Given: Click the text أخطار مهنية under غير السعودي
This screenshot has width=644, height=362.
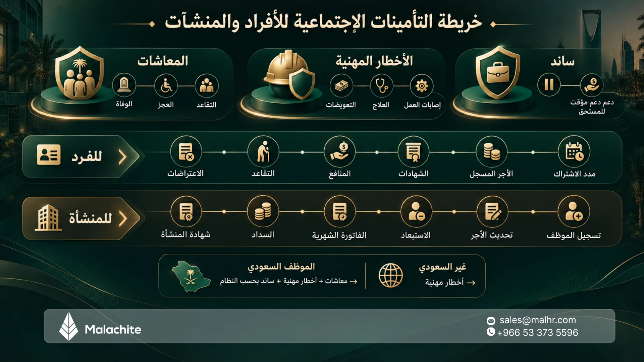Looking at the screenshot, I should pos(444,282).
